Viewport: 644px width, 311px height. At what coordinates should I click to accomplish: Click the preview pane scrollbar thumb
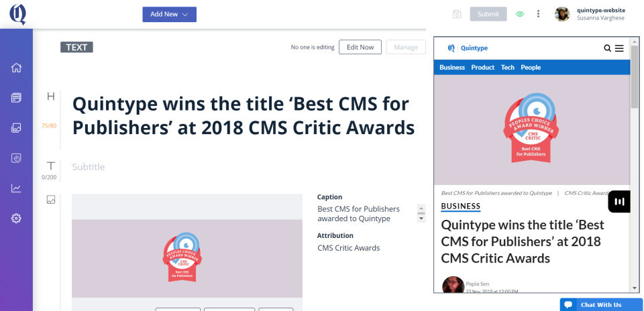pos(635,76)
